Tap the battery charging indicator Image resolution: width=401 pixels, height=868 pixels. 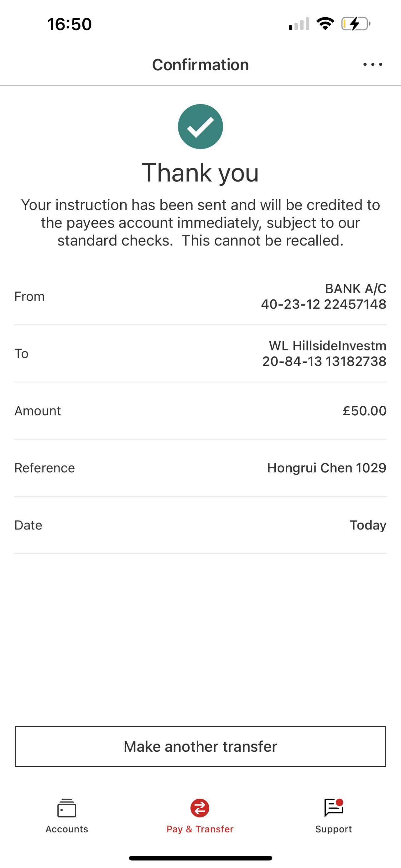356,24
